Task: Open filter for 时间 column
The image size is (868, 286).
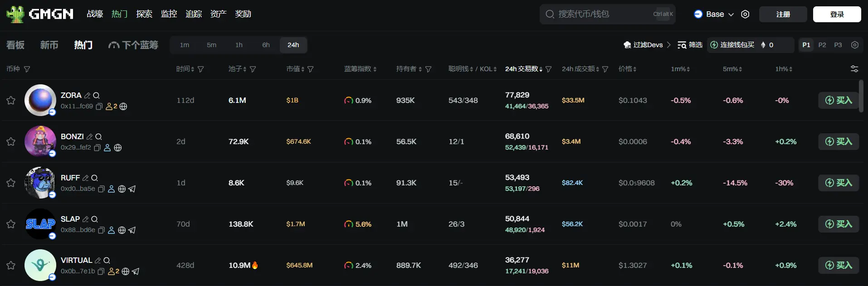Action: (201, 69)
